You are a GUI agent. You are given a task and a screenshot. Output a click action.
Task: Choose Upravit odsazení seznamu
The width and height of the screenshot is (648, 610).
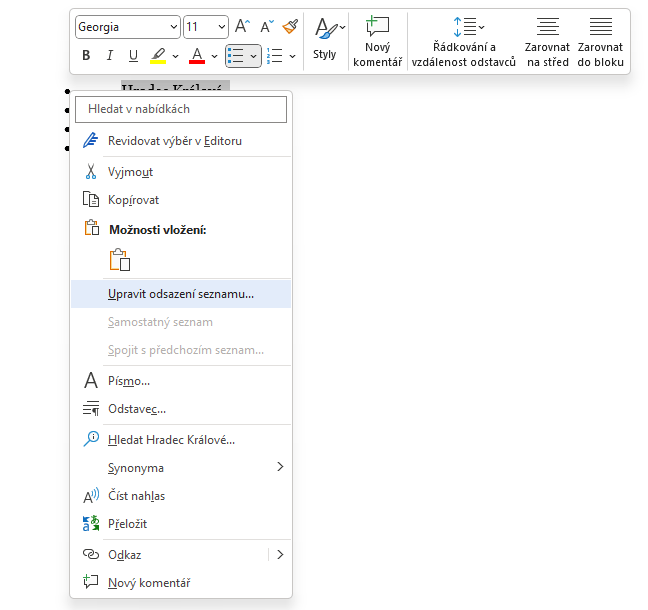pos(181,294)
